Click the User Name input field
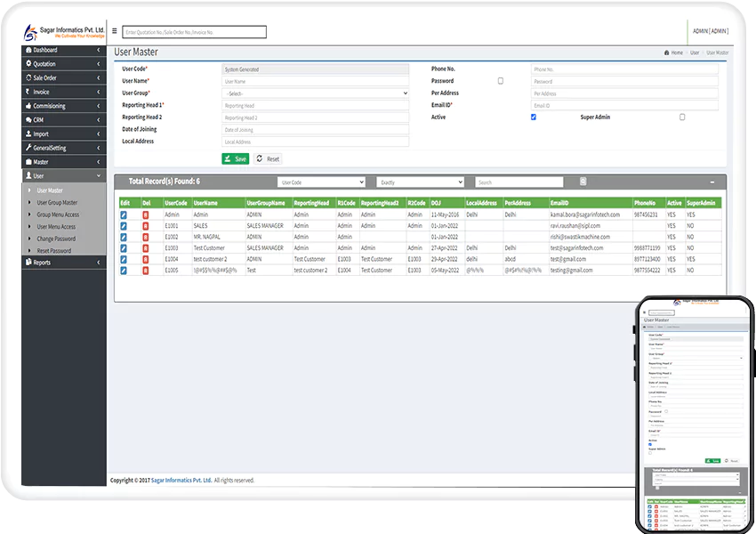This screenshot has width=756, height=534. 316,82
